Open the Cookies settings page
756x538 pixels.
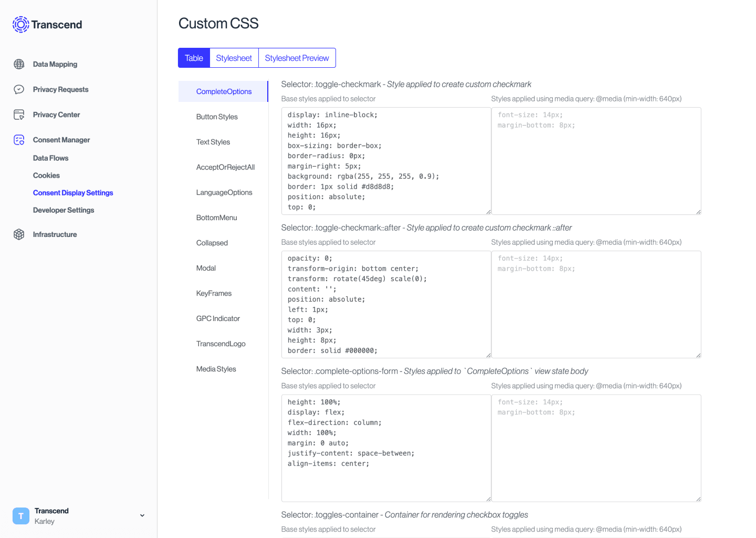[46, 175]
